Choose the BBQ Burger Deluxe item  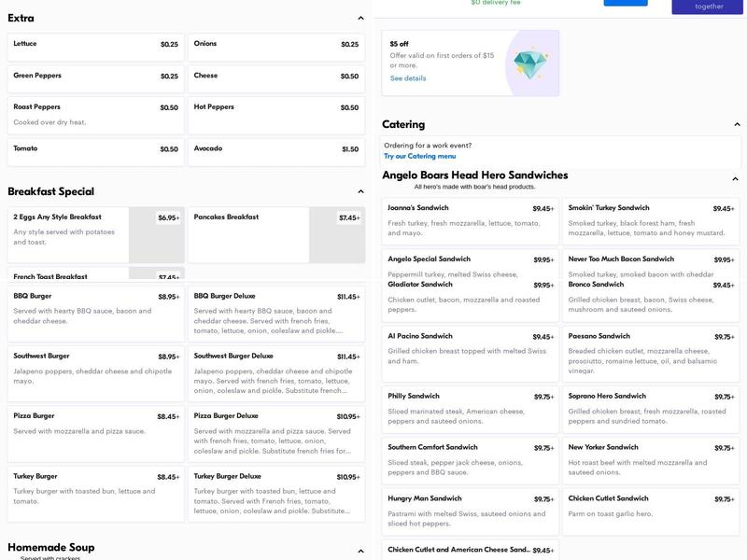click(276, 314)
